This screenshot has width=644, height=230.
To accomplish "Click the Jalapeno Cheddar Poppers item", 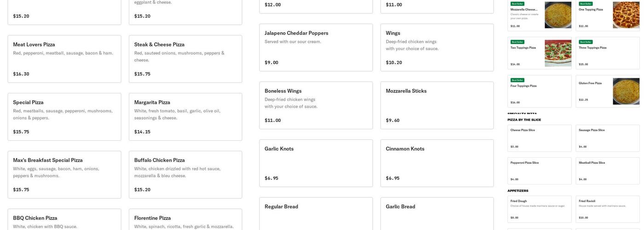I will point(316,47).
